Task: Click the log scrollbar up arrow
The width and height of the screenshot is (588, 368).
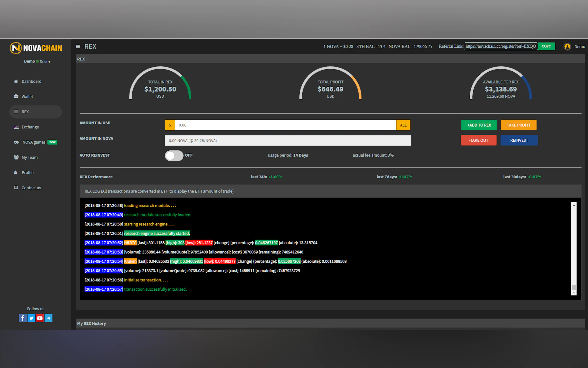Action: click(x=574, y=205)
